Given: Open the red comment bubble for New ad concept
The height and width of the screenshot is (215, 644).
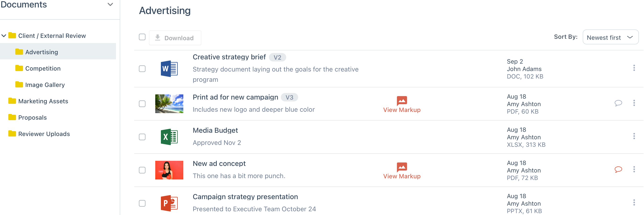Looking at the screenshot, I should click(x=618, y=169).
